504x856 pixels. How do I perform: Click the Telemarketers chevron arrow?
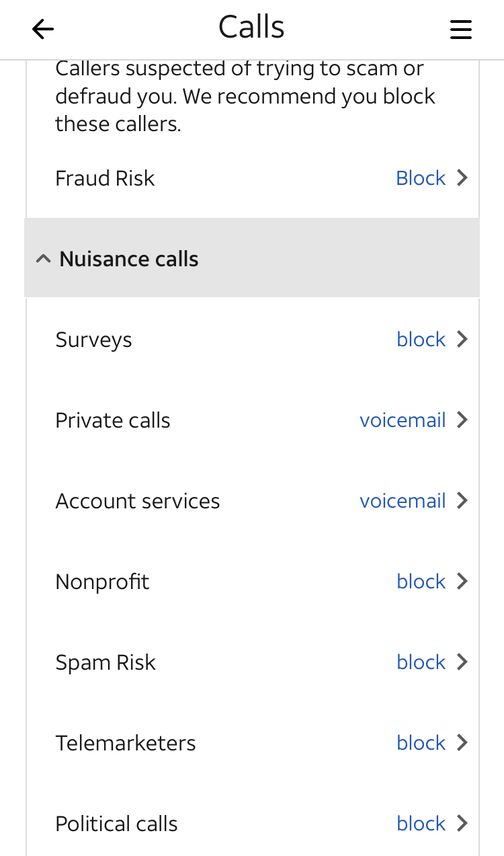462,743
